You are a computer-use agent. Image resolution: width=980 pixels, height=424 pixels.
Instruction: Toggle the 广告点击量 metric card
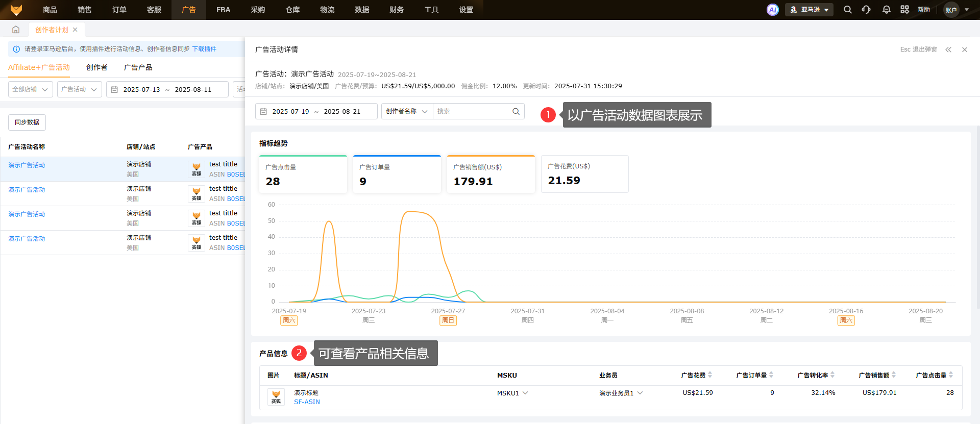[x=303, y=174]
